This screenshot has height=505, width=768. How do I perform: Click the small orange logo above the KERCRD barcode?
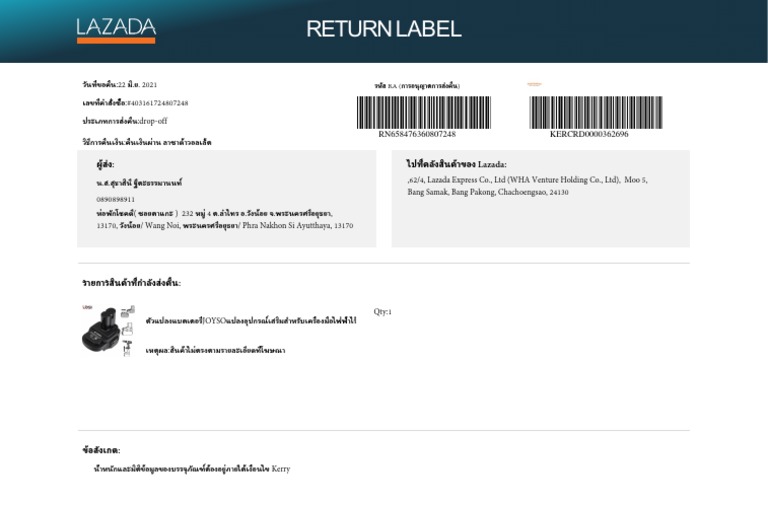tap(534, 85)
